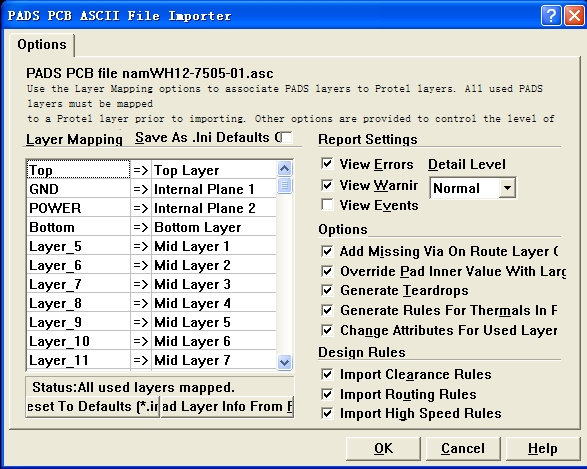Click the title bar question mark help icon
This screenshot has height=469, width=587.
coord(551,16)
